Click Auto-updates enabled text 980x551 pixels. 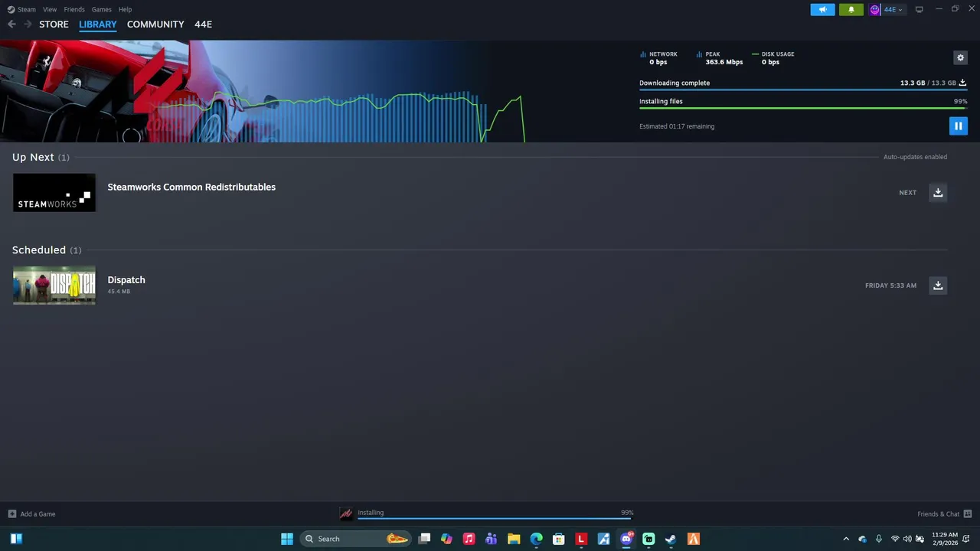pos(915,157)
